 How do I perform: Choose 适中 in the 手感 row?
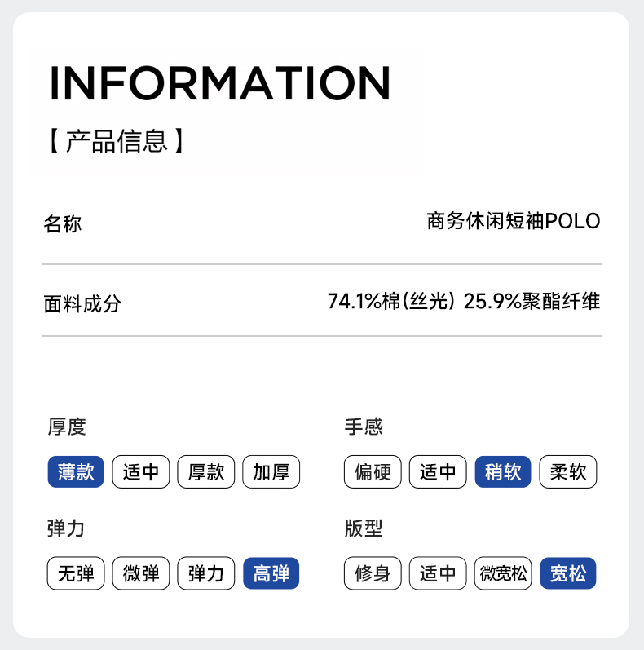(438, 472)
